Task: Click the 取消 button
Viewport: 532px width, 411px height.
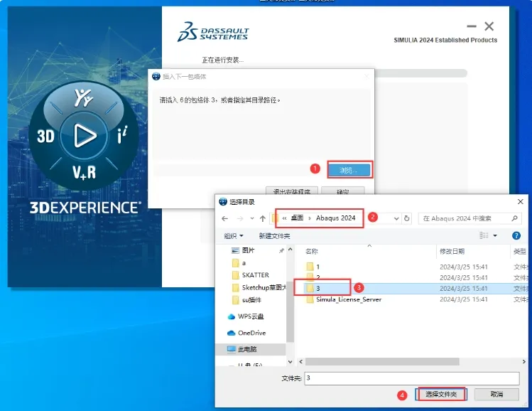Action: coord(496,394)
